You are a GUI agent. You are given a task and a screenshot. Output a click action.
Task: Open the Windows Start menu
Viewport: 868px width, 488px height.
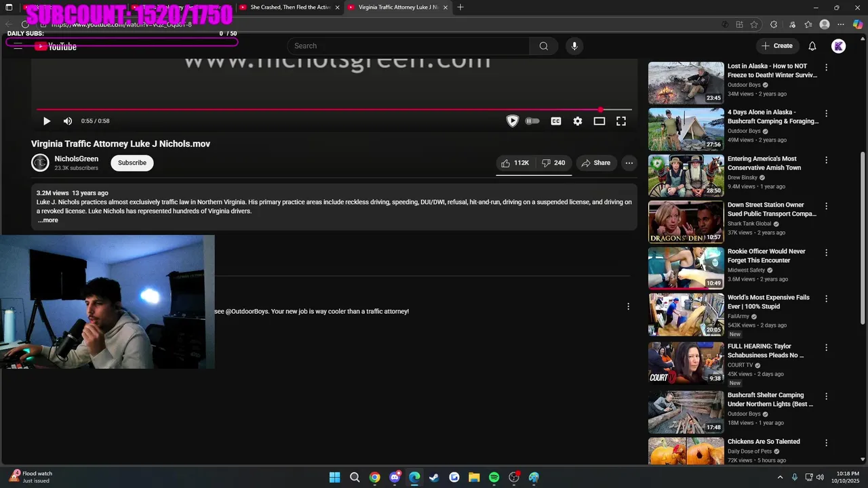334,477
